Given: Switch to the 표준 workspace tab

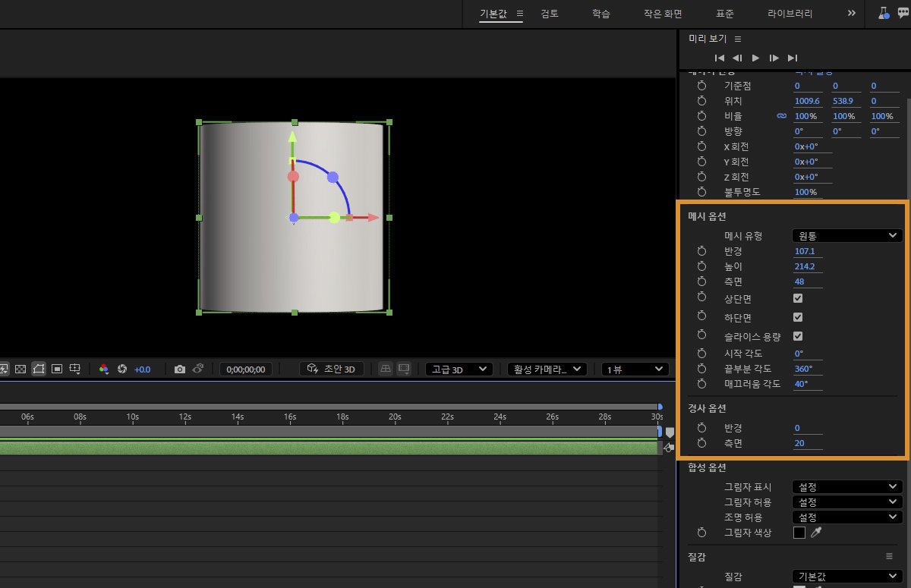Looking at the screenshot, I should coord(725,14).
